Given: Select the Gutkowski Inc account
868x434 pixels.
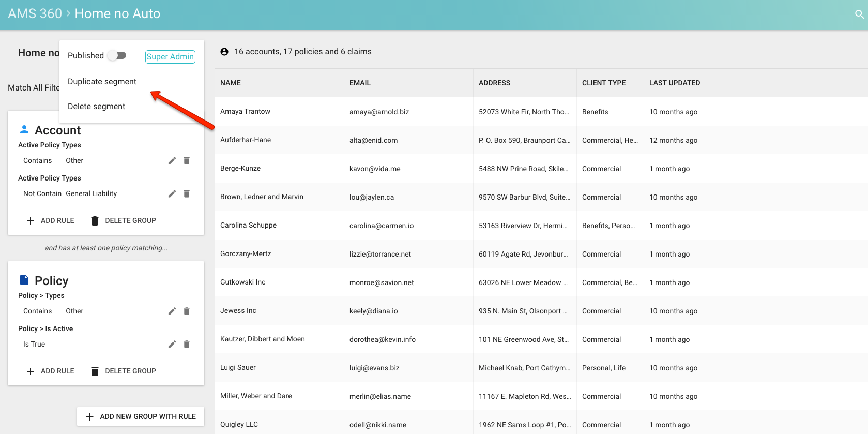Looking at the screenshot, I should pos(242,282).
